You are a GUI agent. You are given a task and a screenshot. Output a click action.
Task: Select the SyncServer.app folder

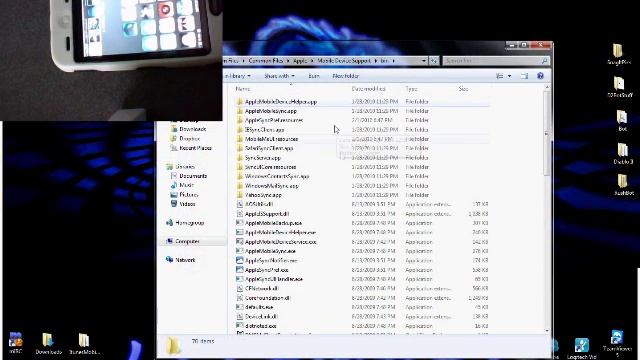point(263,158)
